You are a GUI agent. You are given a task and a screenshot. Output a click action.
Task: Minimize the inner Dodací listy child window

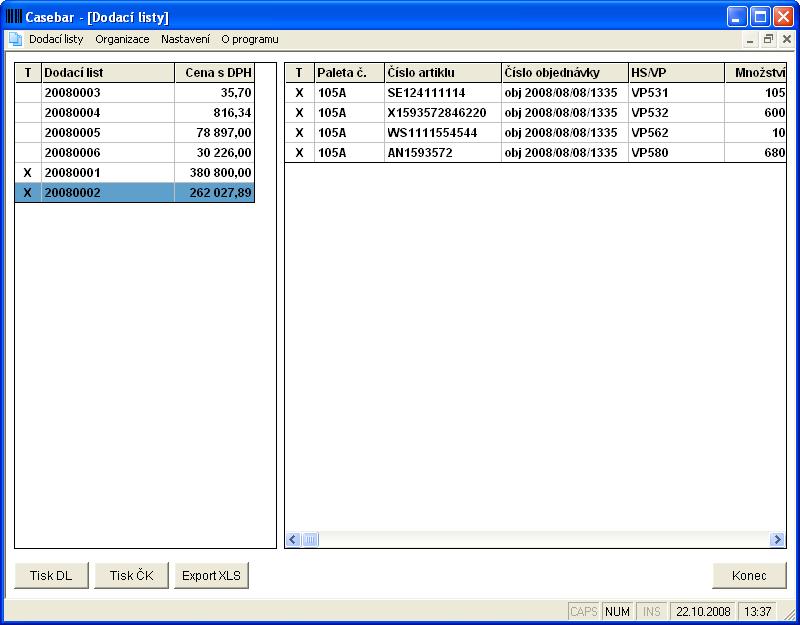(750, 39)
